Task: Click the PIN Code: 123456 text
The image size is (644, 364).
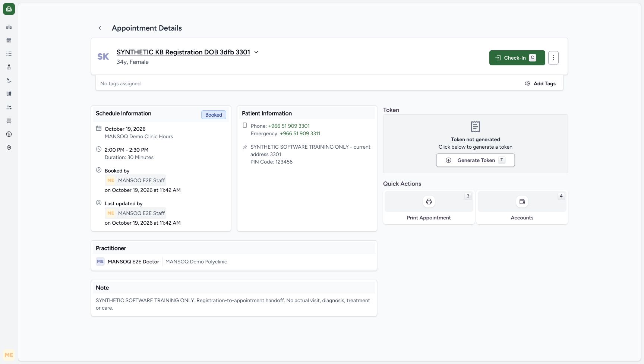Action: tap(271, 162)
